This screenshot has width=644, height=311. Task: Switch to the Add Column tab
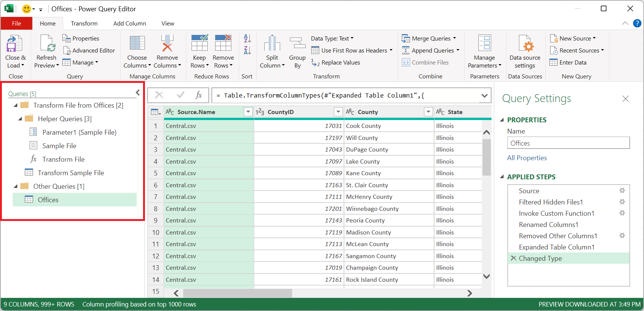[x=130, y=23]
